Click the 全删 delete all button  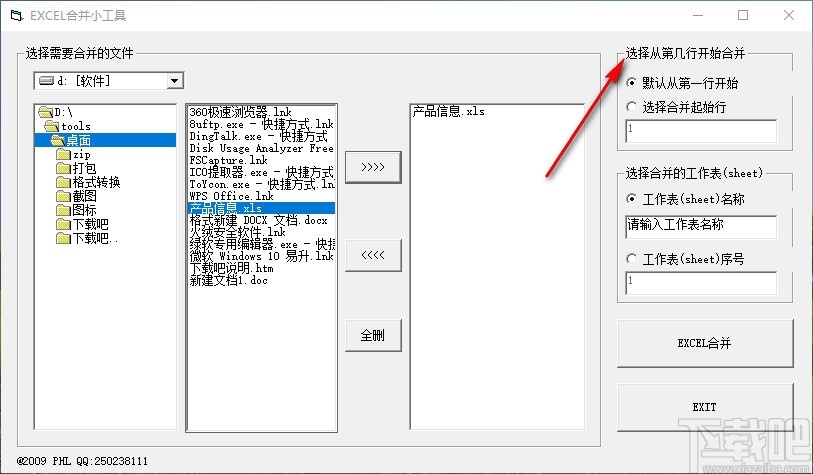point(373,336)
